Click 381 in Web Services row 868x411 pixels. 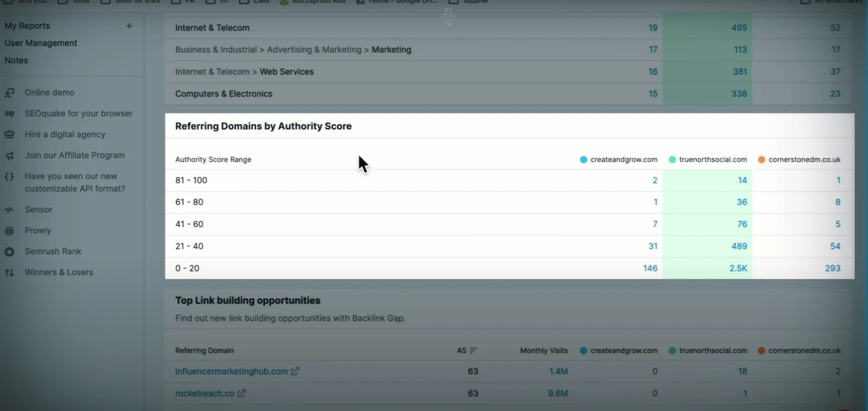(x=740, y=72)
